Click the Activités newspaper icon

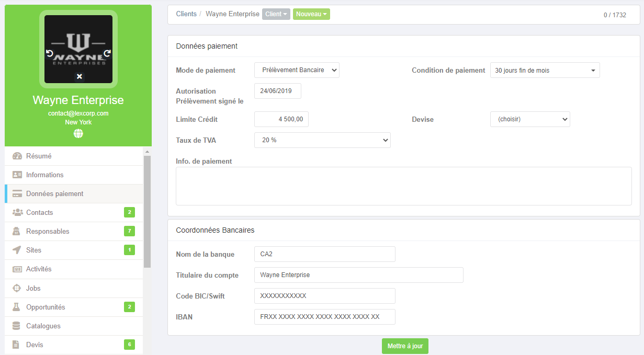[17, 269]
